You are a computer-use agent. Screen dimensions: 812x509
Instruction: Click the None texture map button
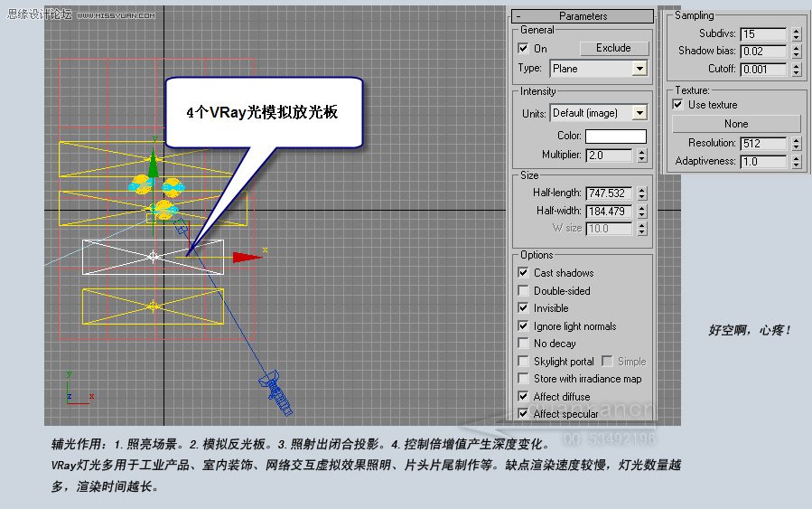point(736,124)
